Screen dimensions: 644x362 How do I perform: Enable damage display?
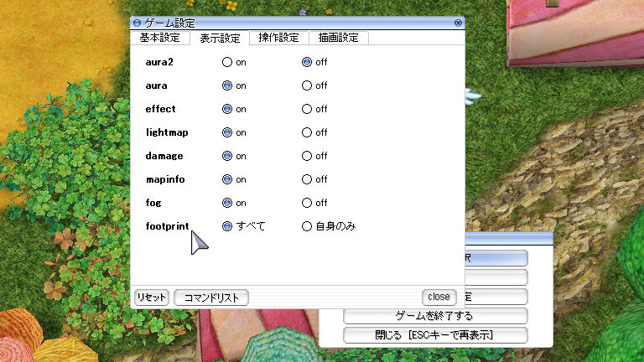click(x=227, y=156)
